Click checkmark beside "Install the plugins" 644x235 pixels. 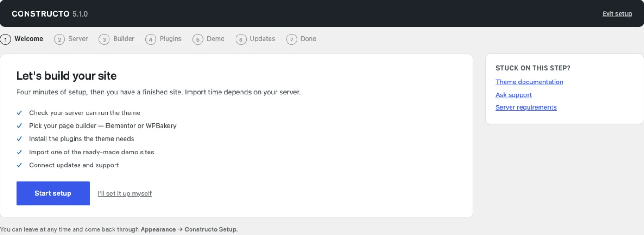(19, 139)
